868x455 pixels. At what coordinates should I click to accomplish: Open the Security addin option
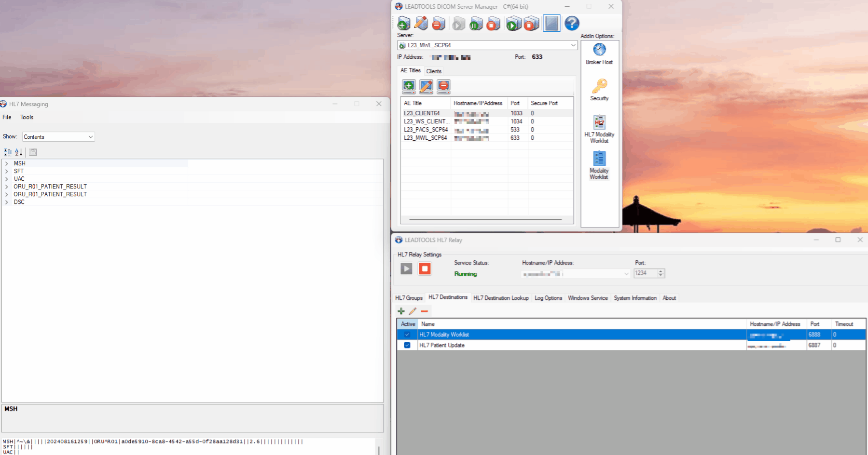point(599,90)
